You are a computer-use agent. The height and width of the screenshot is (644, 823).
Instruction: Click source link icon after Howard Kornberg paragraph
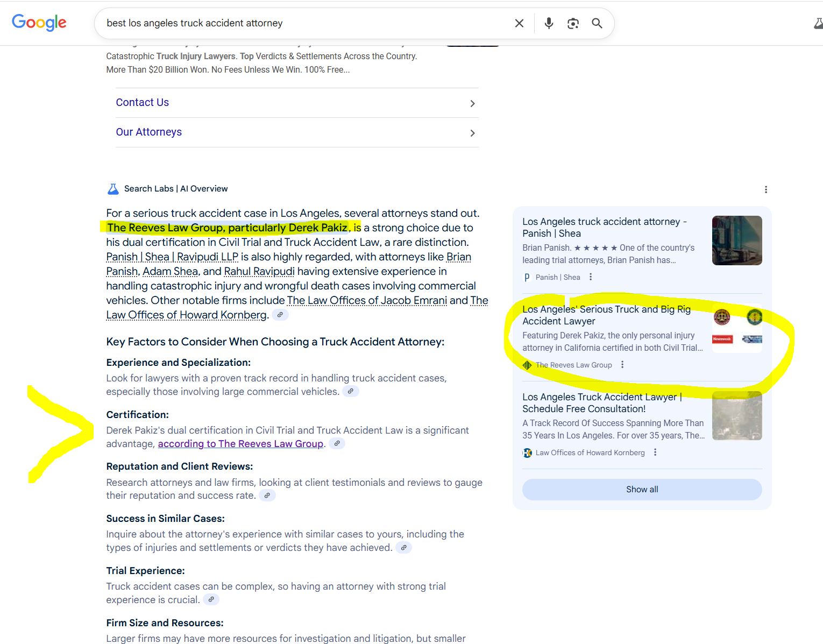coord(280,315)
